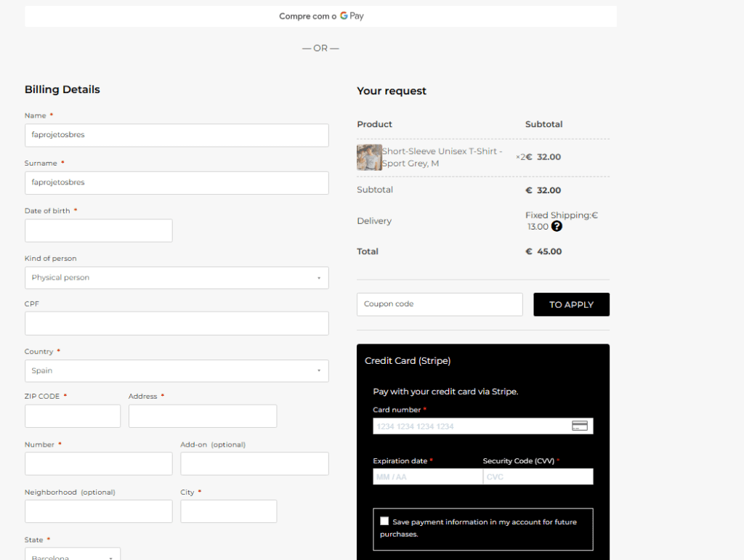
Task: Click the Address input field
Action: 202,416
